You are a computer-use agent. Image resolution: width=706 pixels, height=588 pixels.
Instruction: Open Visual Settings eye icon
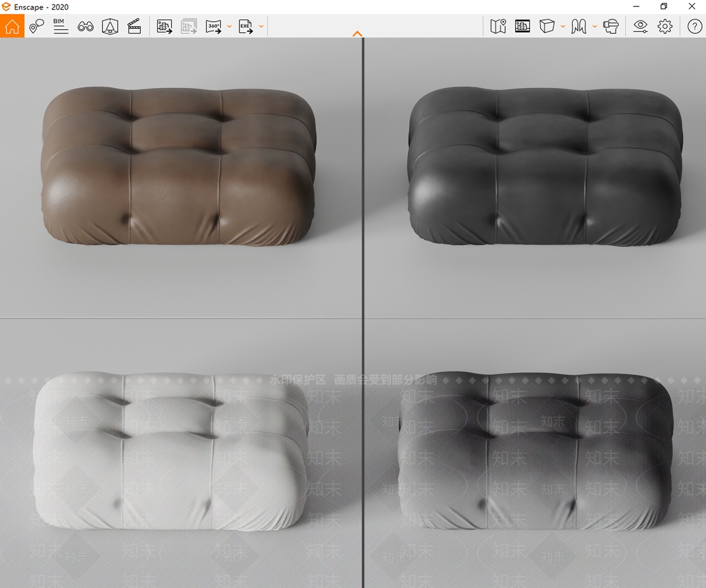[x=640, y=26]
